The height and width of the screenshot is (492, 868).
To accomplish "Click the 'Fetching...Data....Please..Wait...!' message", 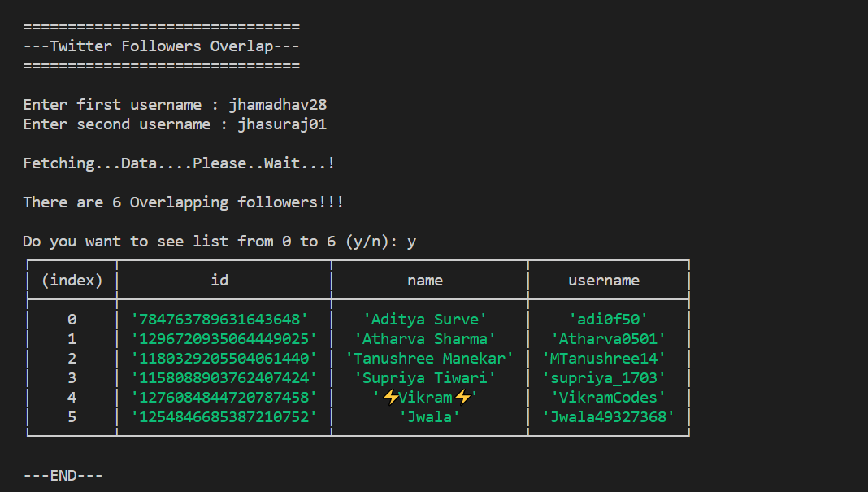I will tap(179, 163).
